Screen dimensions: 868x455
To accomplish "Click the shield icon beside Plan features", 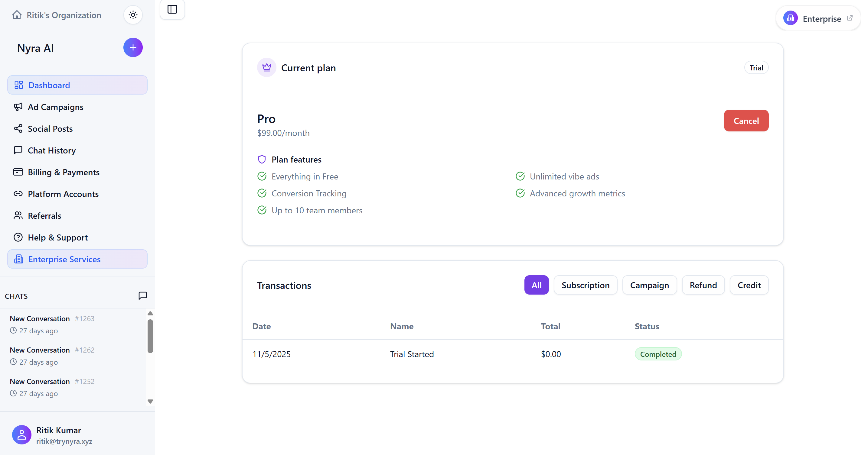I will click(x=262, y=159).
